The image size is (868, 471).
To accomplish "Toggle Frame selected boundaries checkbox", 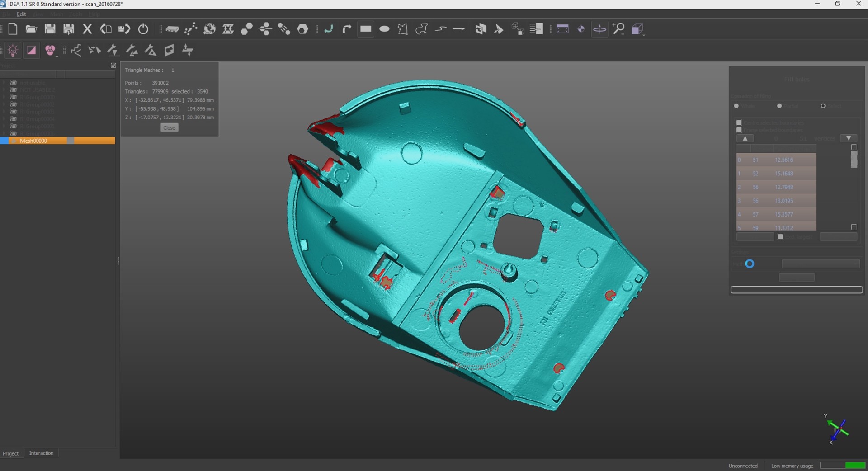I will [739, 130].
